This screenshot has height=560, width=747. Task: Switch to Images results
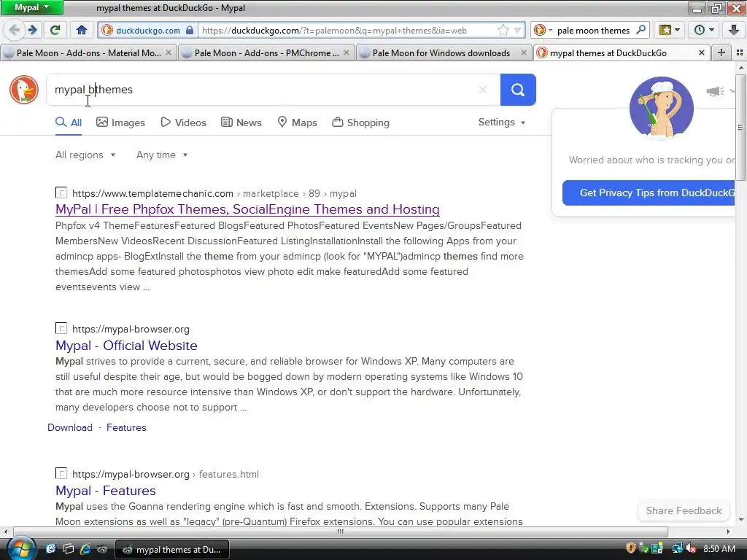click(120, 122)
